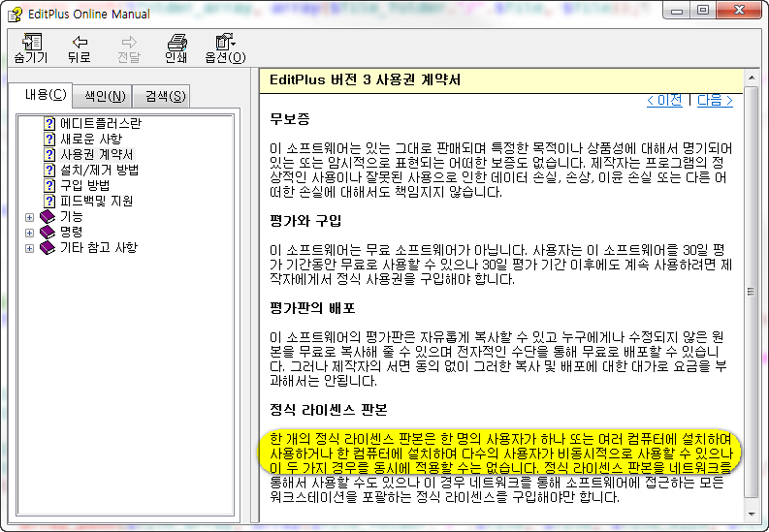The width and height of the screenshot is (769, 532).
Task: Open the 옵션(O) options icon
Action: 225,42
